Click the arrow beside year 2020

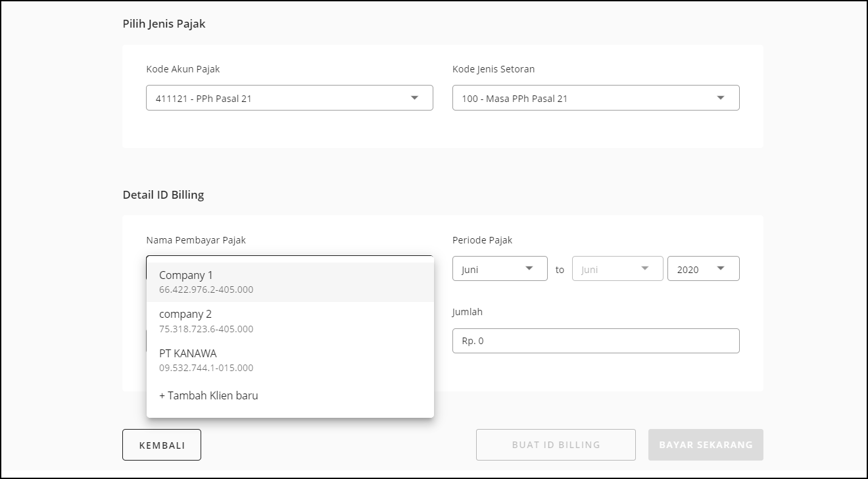click(x=721, y=268)
